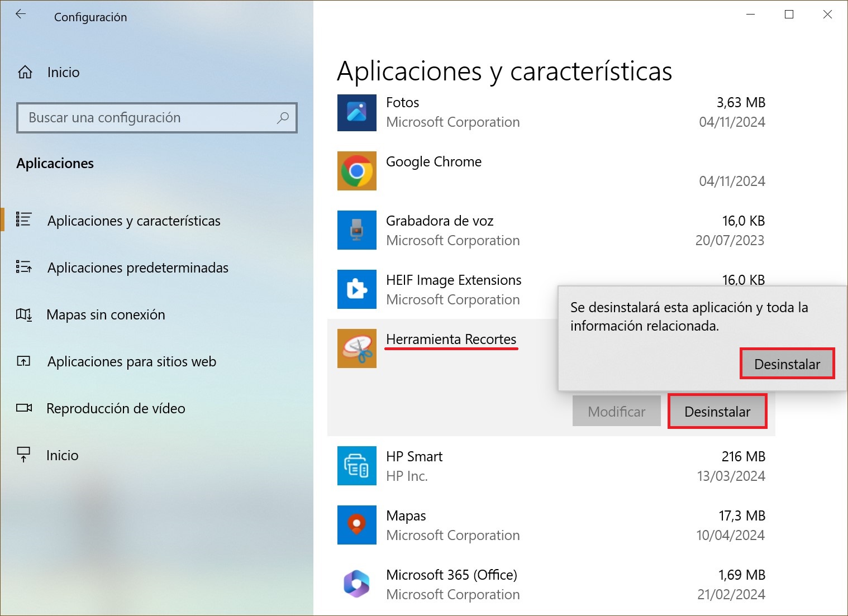Open Aplicaciones y características section
848x616 pixels.
click(x=134, y=221)
